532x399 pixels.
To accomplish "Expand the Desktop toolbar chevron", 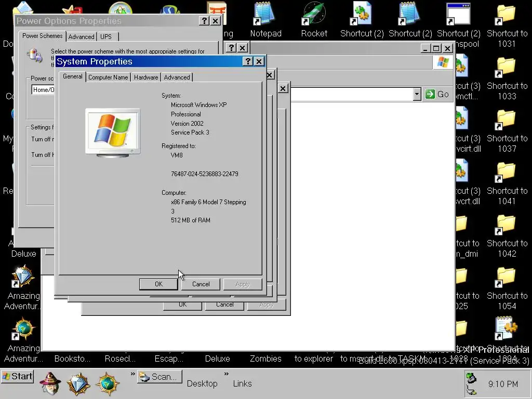I will 227,374.
